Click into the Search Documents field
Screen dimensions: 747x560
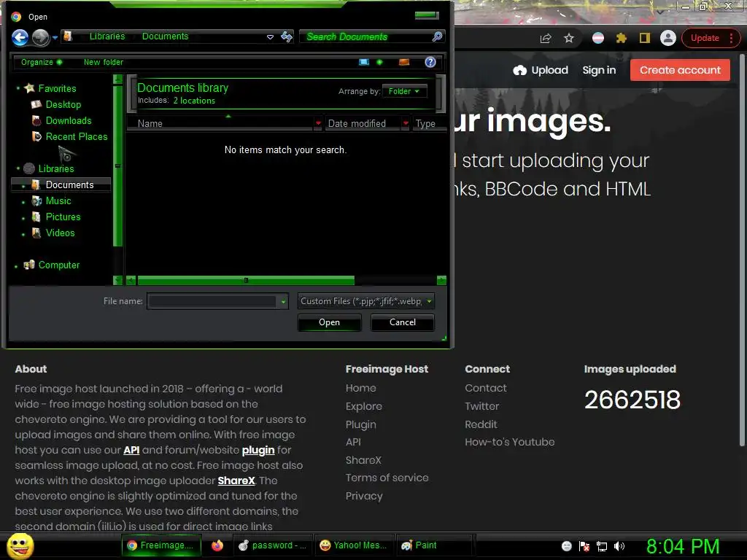365,36
